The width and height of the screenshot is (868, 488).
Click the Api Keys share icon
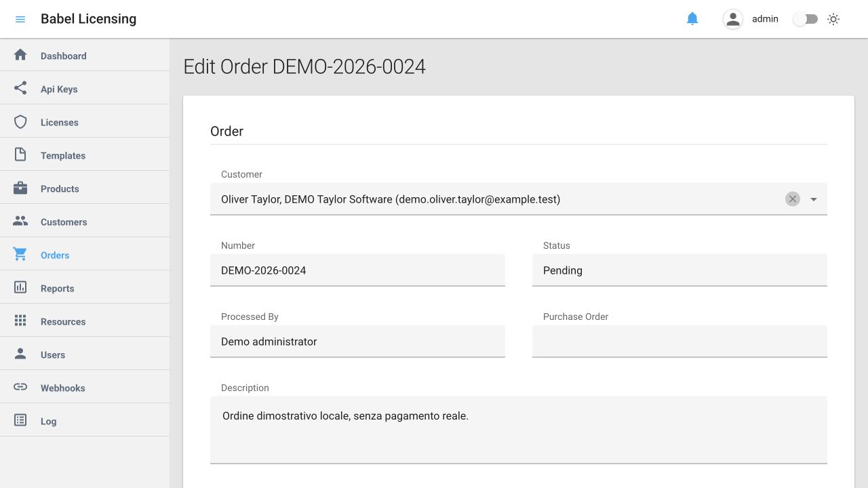[20, 88]
